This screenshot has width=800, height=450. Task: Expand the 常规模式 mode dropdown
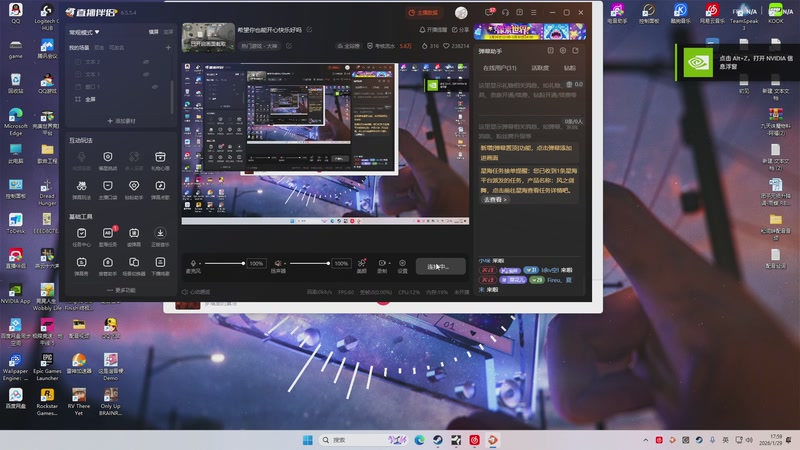tap(84, 32)
